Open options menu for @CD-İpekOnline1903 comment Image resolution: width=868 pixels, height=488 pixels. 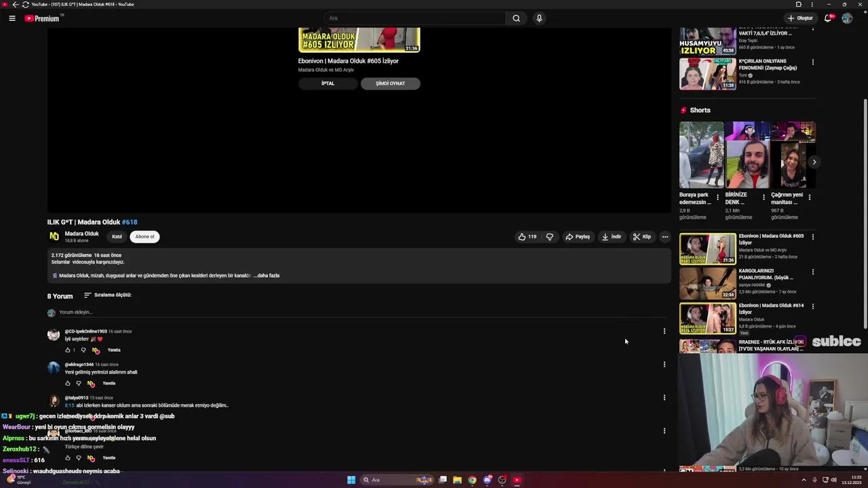pos(665,331)
